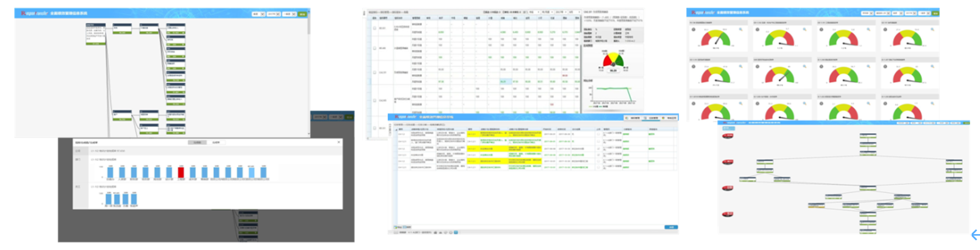Screen dimensions: 980x250
Task: Tick the first row checkbox in the indicator data table
Action: click(x=375, y=28)
